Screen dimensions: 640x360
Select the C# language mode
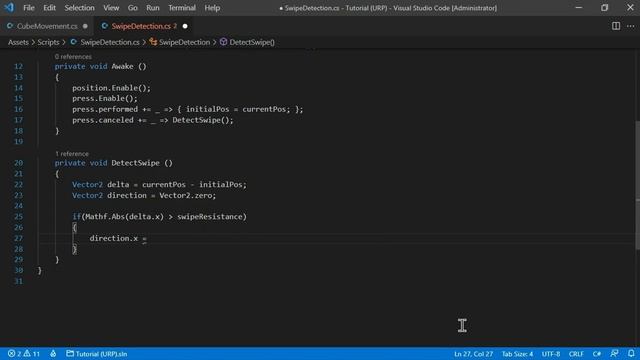pyautogui.click(x=597, y=354)
